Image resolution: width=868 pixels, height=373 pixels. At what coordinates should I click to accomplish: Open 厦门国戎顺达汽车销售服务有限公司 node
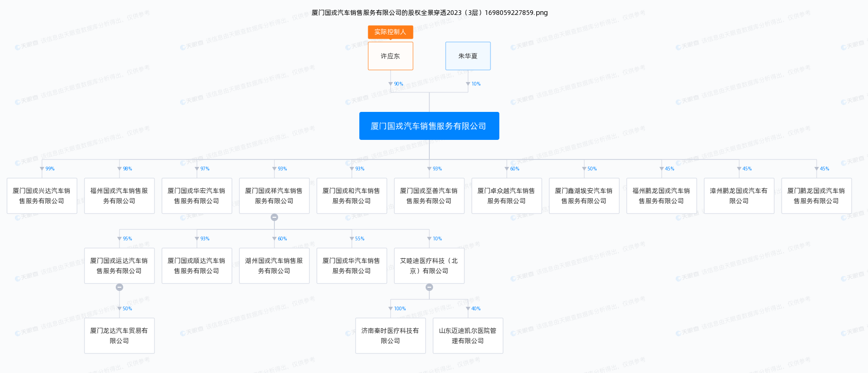[197, 266]
